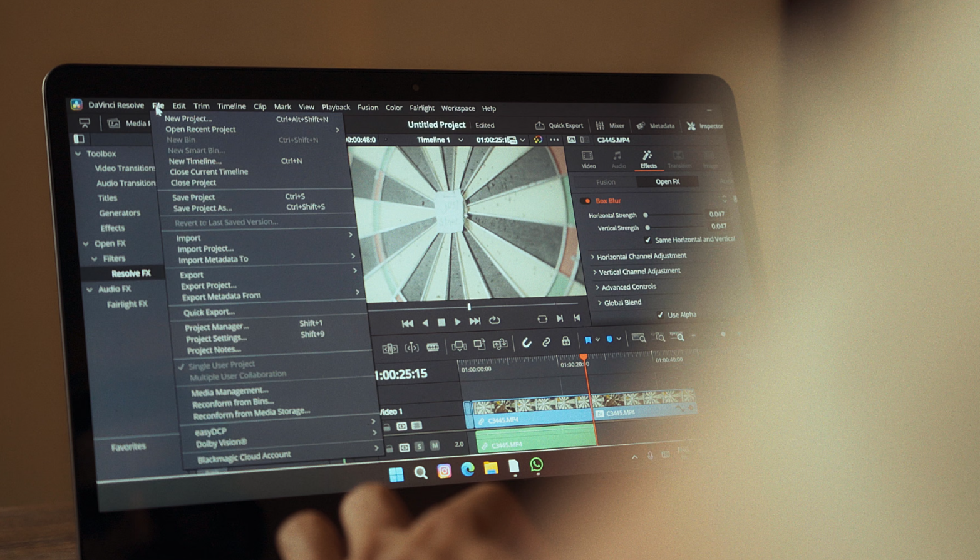Open Windows Start menu icon
Viewport: 980px width, 560px height.
pyautogui.click(x=396, y=474)
